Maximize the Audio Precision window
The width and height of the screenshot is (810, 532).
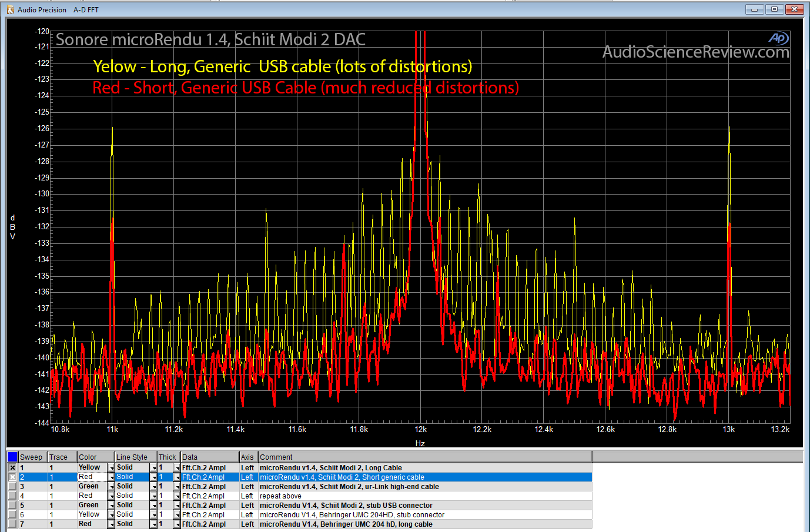point(775,9)
